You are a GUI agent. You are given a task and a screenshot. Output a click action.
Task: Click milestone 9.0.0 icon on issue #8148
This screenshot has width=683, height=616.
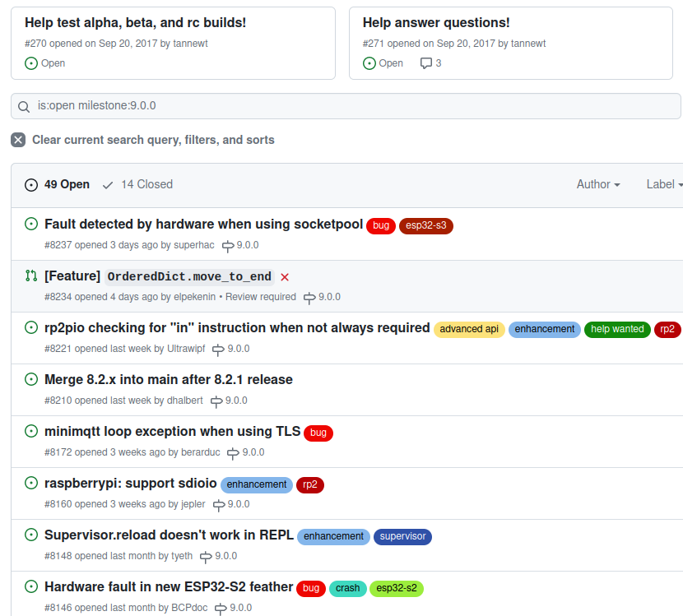click(x=206, y=557)
